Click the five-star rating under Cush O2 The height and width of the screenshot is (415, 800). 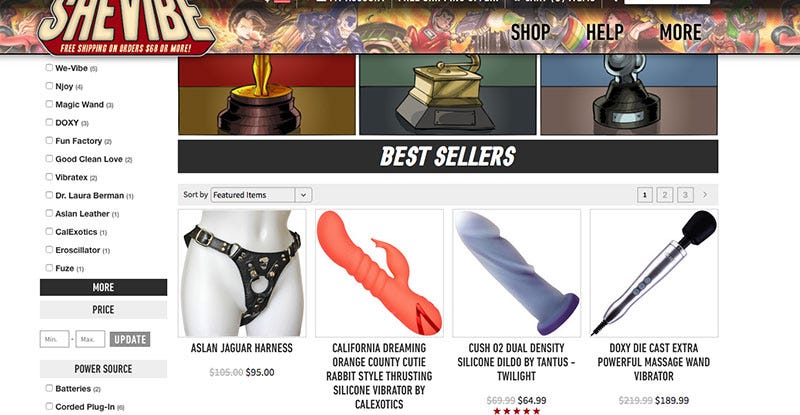click(x=516, y=411)
